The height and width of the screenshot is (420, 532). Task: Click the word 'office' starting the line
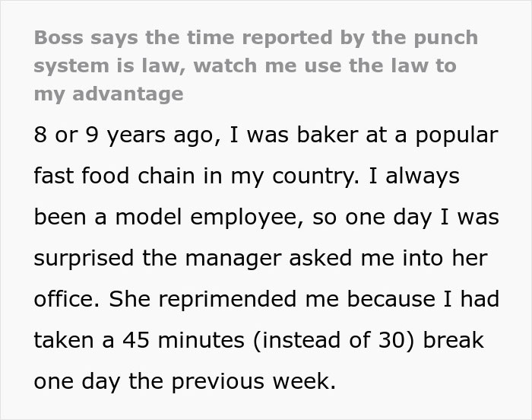[67, 298]
